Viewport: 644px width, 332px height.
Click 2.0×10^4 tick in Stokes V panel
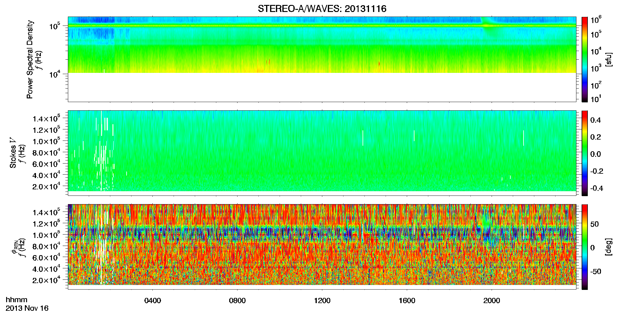[x=47, y=186]
